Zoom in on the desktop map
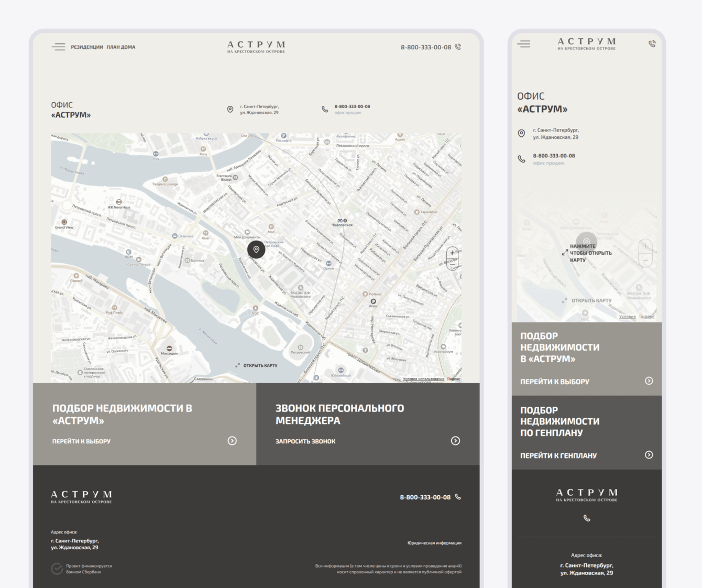702x588 pixels. (x=453, y=253)
